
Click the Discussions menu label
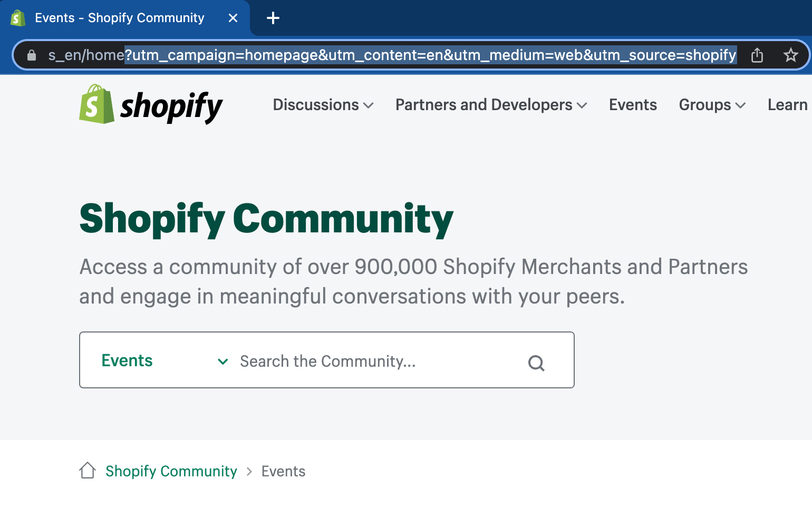click(x=315, y=105)
